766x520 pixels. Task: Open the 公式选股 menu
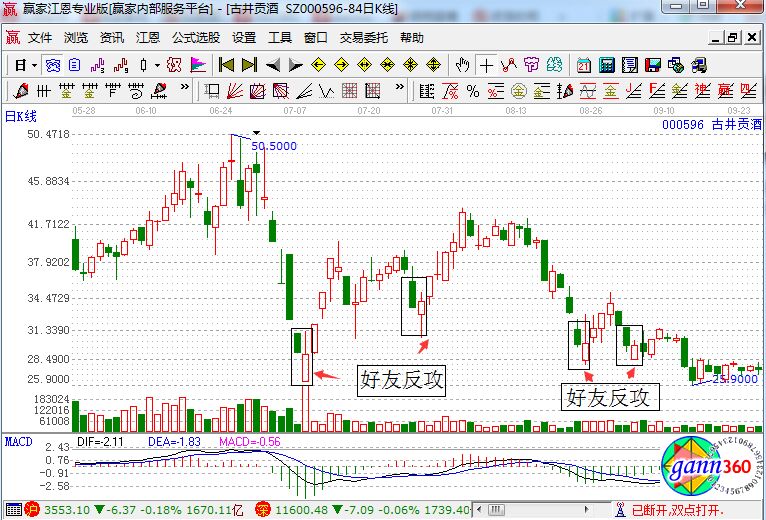pos(196,38)
